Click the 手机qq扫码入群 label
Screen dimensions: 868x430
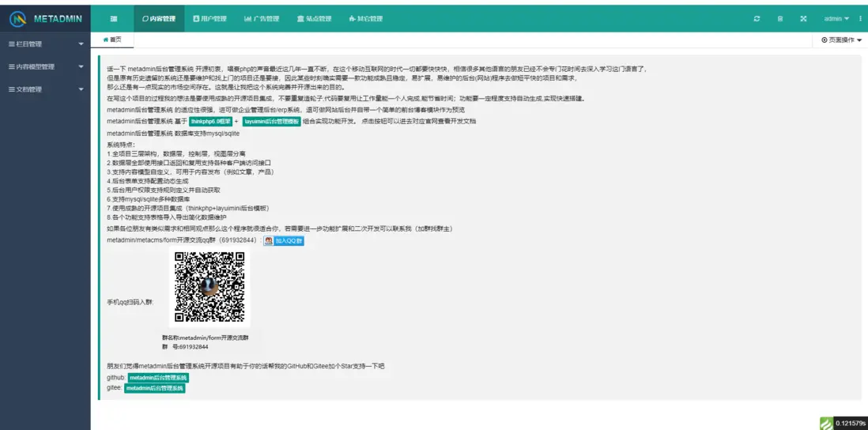coord(130,303)
